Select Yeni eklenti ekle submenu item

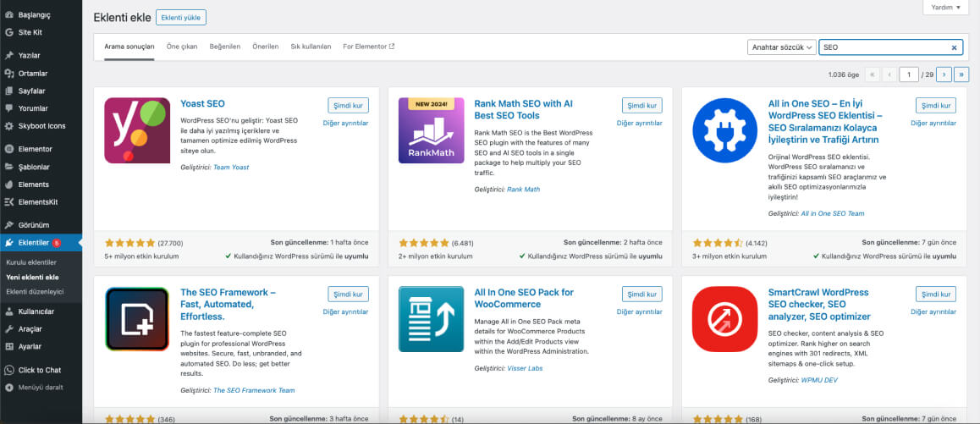click(32, 278)
